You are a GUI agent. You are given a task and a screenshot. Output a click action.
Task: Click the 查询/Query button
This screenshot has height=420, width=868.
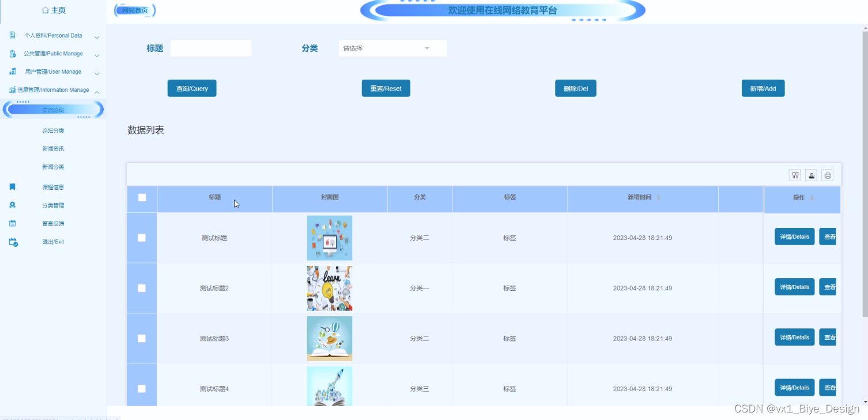pos(192,88)
